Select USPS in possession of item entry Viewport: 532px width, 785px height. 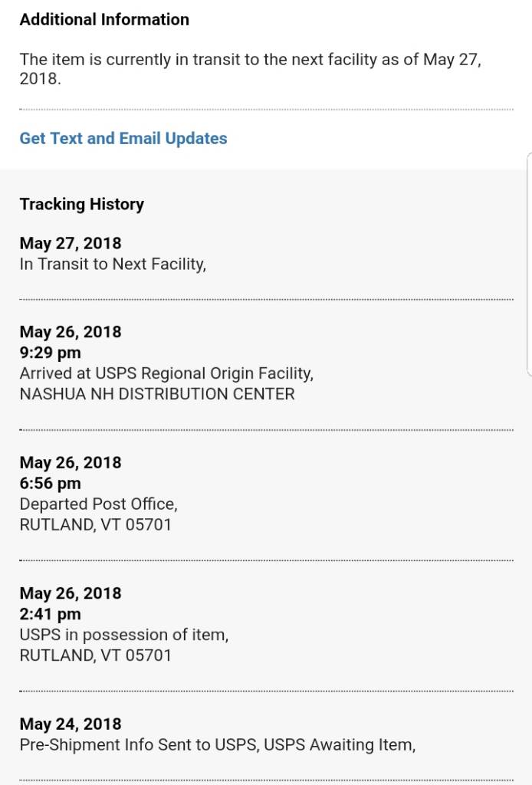[x=124, y=635]
